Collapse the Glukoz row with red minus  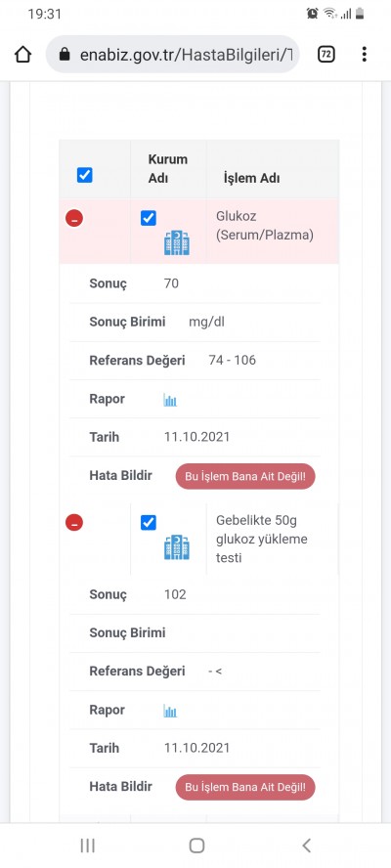[x=74, y=219]
